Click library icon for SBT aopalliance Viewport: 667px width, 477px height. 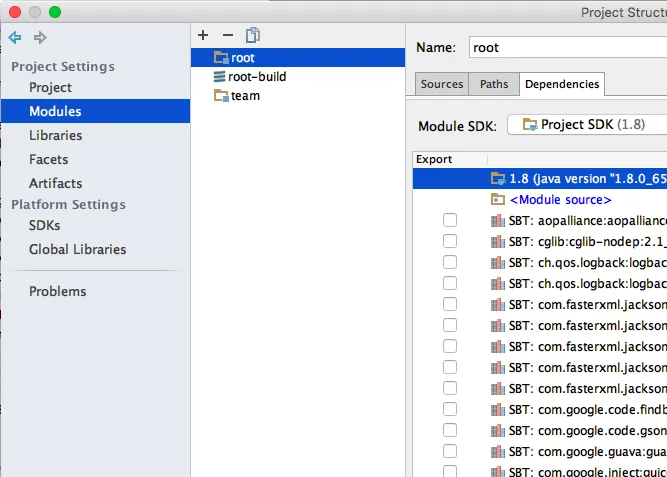tap(498, 220)
